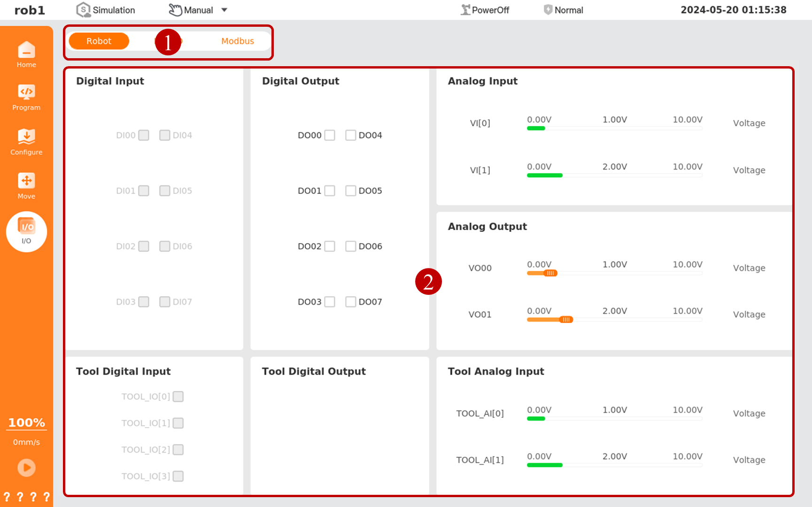Switch to the Modbus tab
812x507 pixels.
point(238,41)
